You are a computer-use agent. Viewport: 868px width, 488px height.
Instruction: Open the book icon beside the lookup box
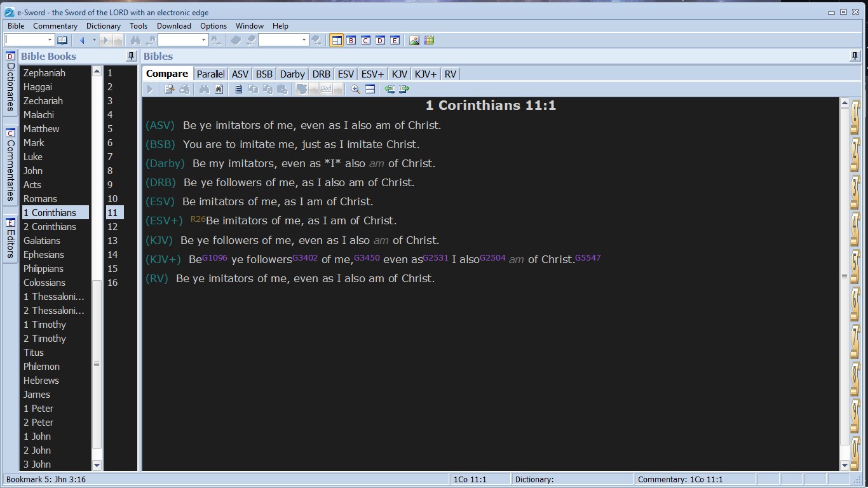tap(62, 40)
